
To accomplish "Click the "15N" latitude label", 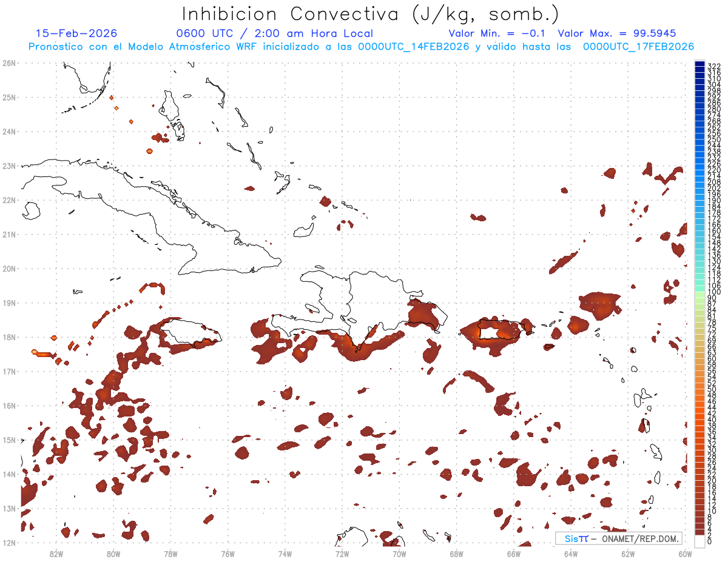I will pyautogui.click(x=9, y=440).
